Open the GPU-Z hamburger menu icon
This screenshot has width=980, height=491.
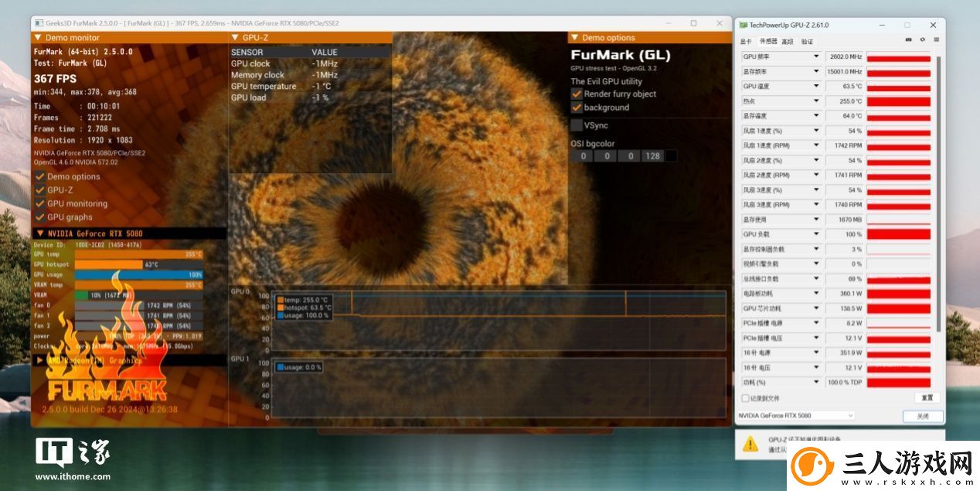pyautogui.click(x=936, y=39)
